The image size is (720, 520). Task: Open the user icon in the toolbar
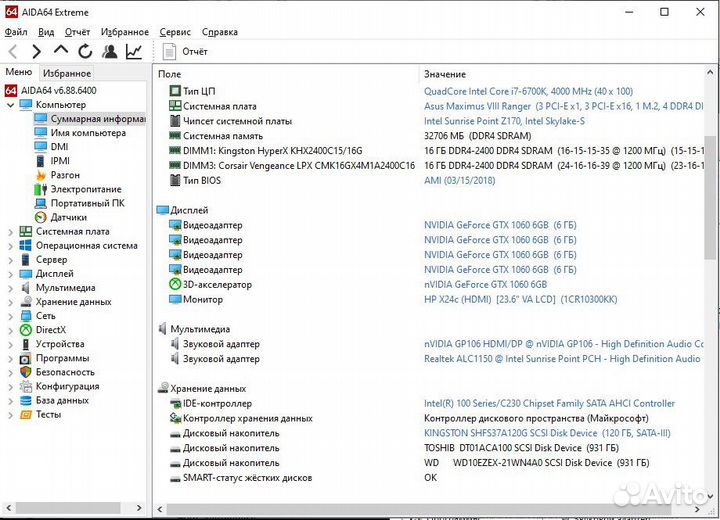click(x=109, y=51)
